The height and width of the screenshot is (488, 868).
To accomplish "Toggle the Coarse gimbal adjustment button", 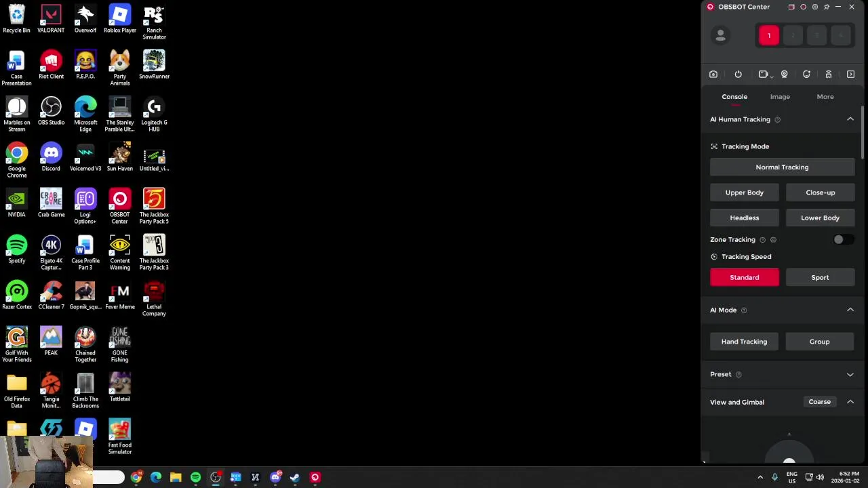I will click(x=820, y=402).
